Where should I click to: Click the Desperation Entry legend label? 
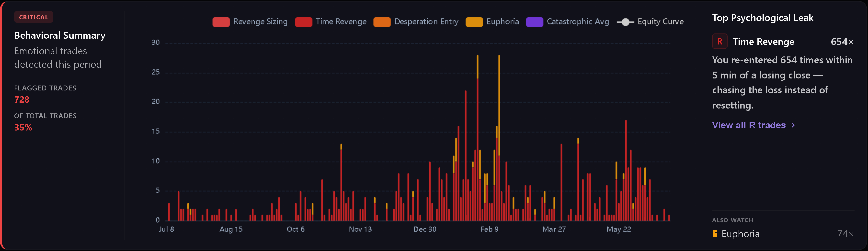(x=426, y=22)
